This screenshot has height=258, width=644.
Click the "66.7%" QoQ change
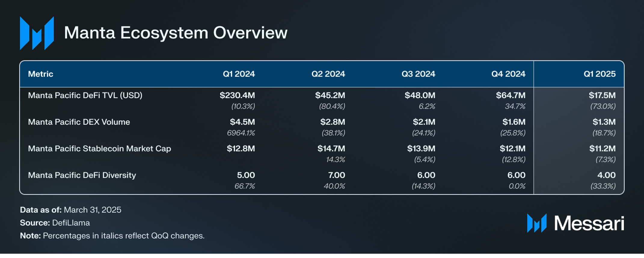point(244,186)
